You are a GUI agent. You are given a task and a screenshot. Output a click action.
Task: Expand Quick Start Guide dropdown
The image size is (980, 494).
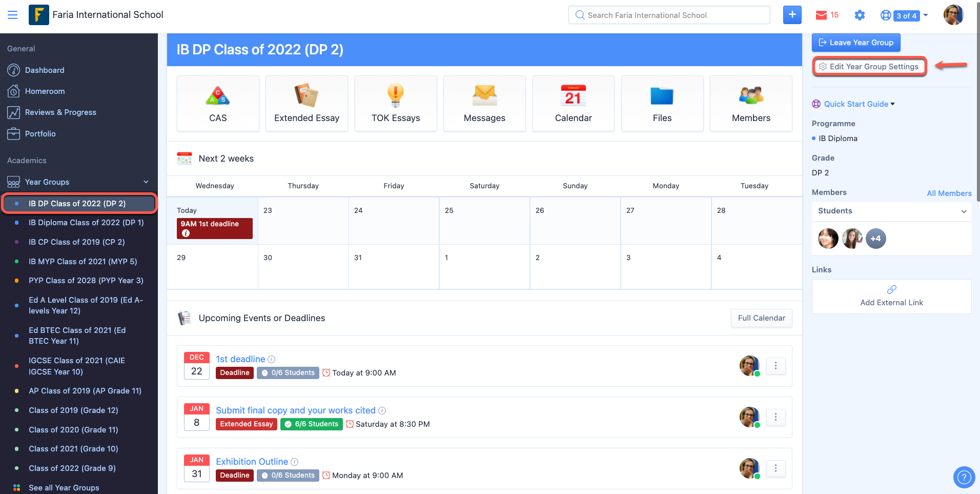click(859, 104)
